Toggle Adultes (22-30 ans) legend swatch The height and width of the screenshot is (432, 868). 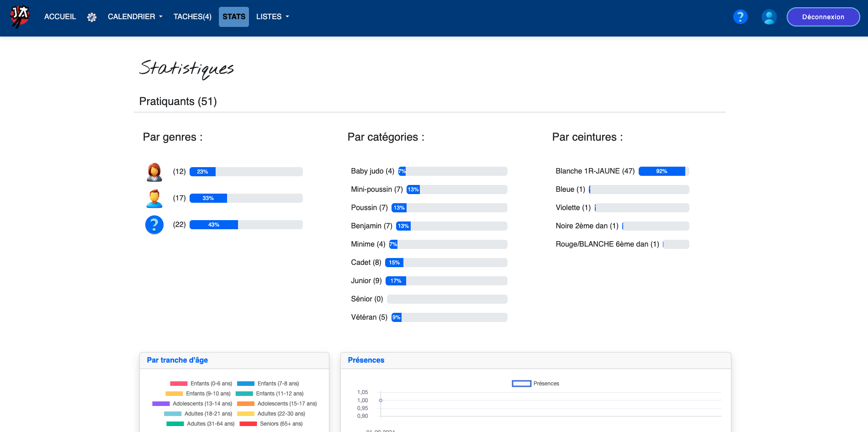point(246,414)
